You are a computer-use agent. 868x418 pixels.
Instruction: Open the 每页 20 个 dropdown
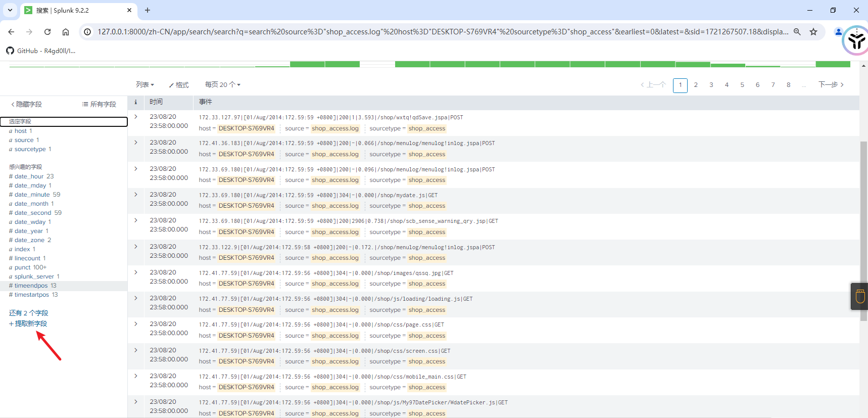click(222, 85)
